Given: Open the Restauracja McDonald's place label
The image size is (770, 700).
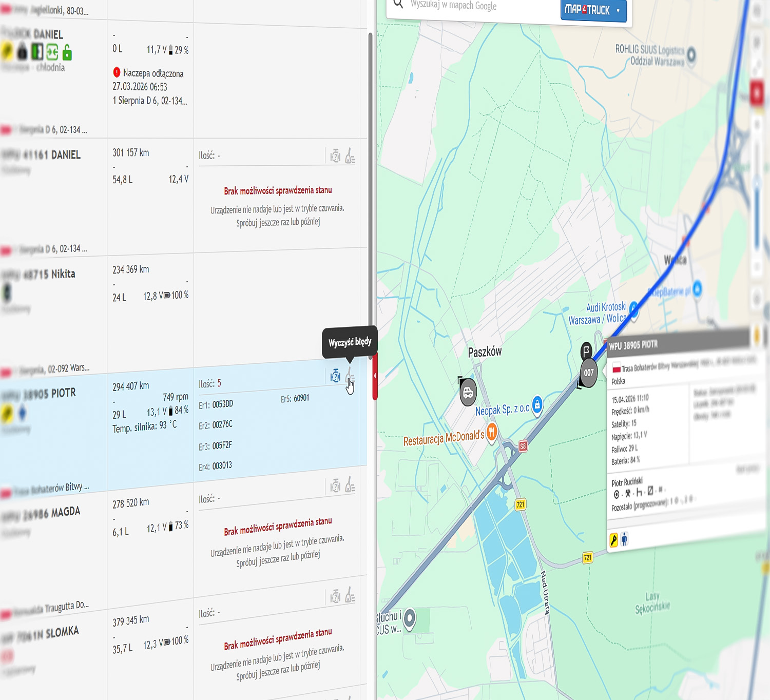Looking at the screenshot, I should 444,438.
